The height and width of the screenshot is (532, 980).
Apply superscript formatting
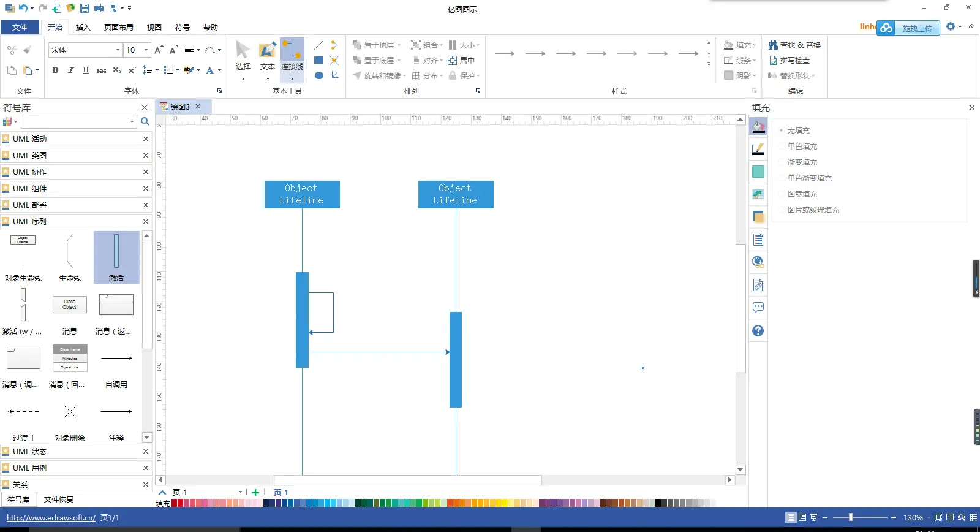point(132,70)
